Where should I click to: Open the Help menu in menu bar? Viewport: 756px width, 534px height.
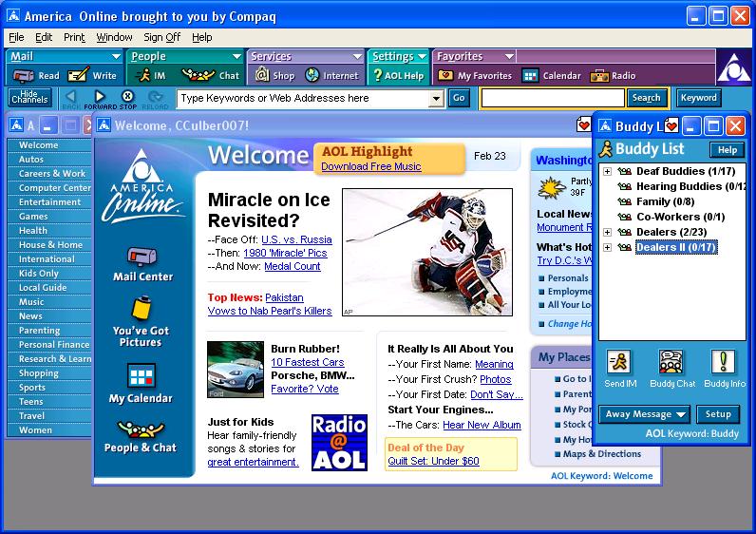coord(201,37)
